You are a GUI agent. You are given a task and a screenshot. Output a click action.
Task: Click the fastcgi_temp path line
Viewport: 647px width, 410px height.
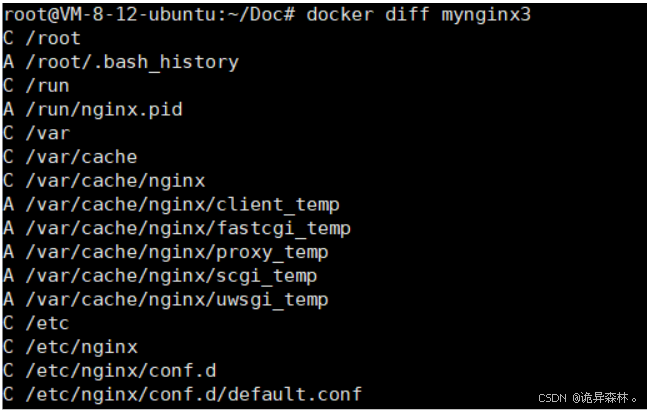pos(177,228)
